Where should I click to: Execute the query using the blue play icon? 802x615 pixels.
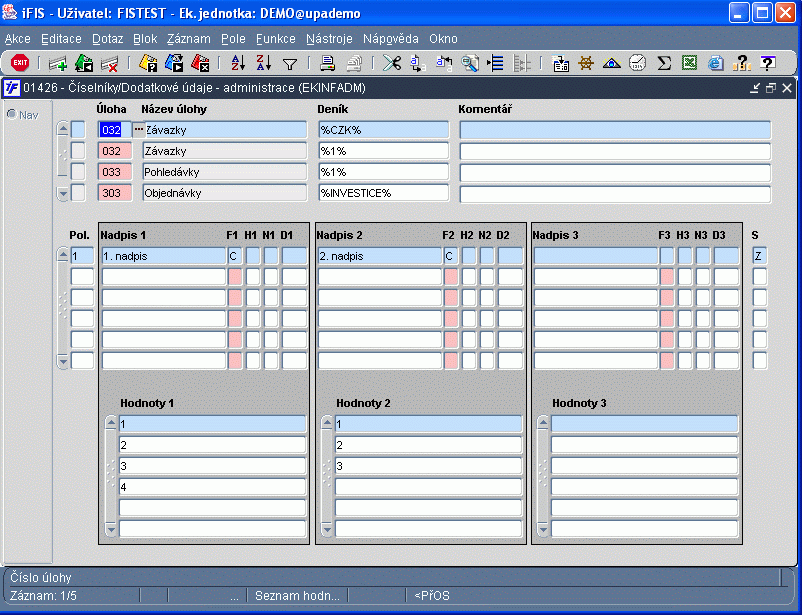coord(174,63)
